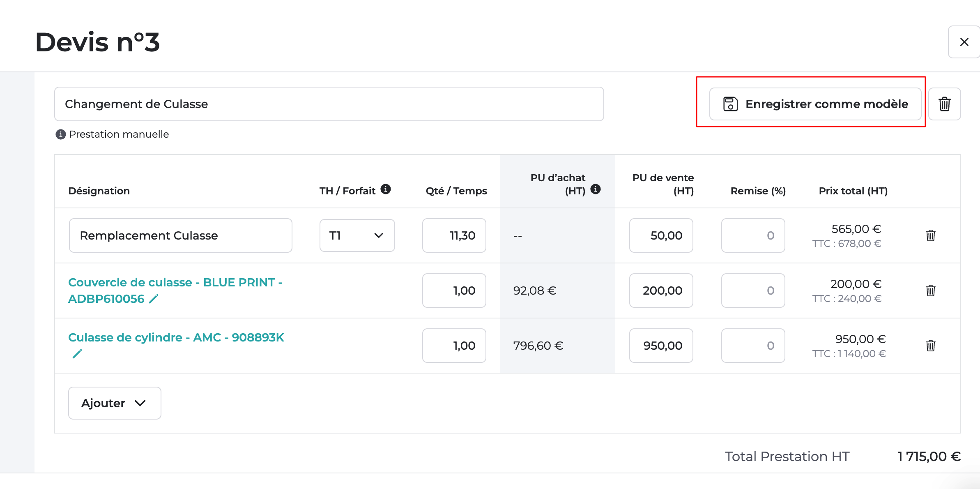This screenshot has width=980, height=489.
Task: Remove the Remplacement Culasse line with its trash icon
Action: coord(930,235)
